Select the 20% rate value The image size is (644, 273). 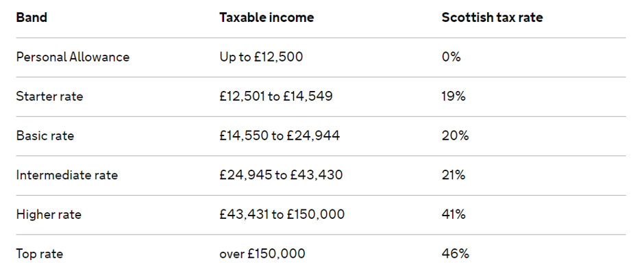click(455, 135)
